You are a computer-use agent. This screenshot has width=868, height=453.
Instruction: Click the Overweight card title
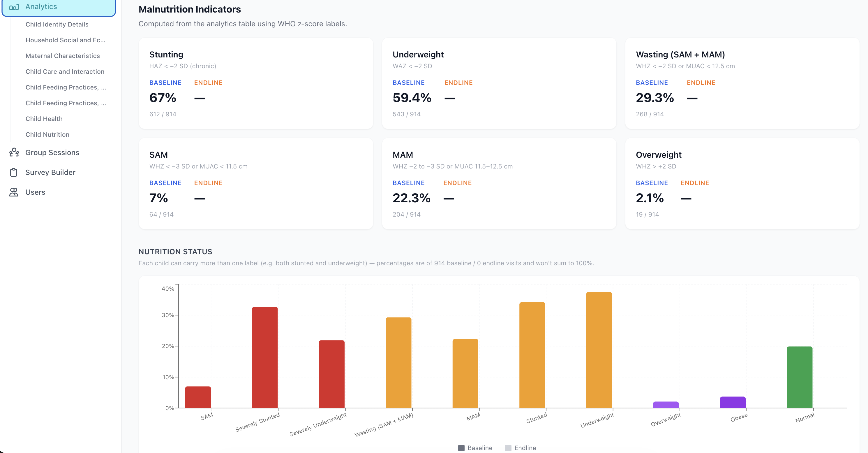tap(658, 155)
